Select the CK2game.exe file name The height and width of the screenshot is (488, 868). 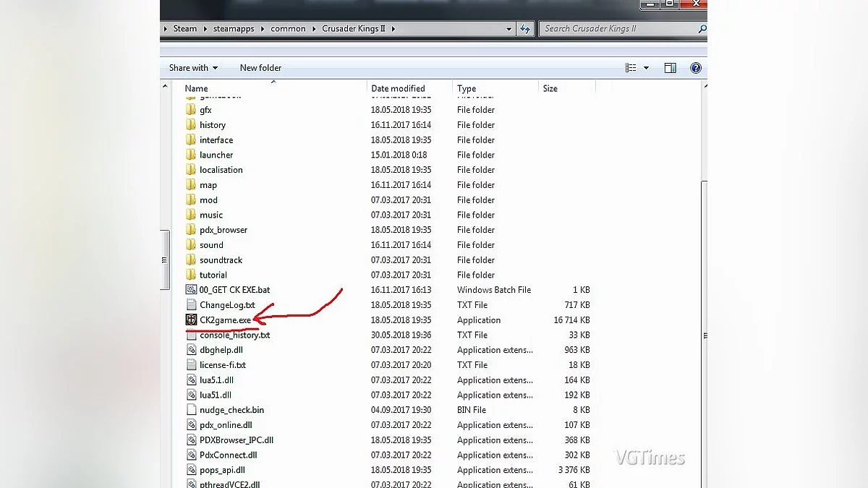coord(224,320)
